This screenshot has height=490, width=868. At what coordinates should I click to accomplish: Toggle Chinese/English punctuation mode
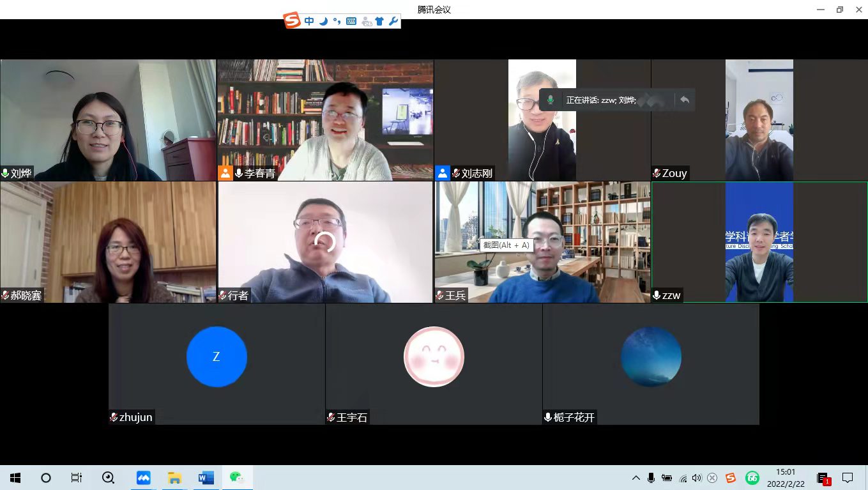[337, 22]
